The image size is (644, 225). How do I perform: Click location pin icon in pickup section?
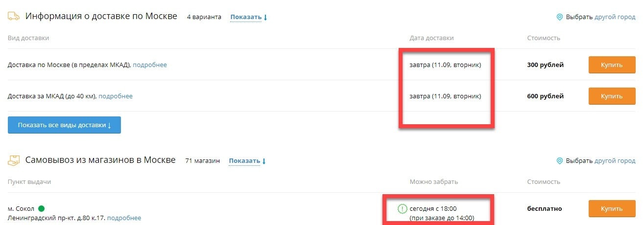pos(560,161)
